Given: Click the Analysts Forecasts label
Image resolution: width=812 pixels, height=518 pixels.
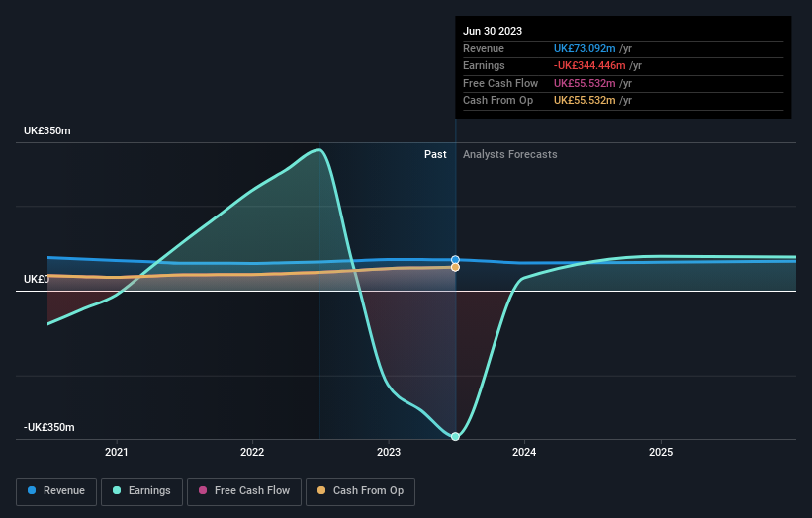Looking at the screenshot, I should point(510,155).
